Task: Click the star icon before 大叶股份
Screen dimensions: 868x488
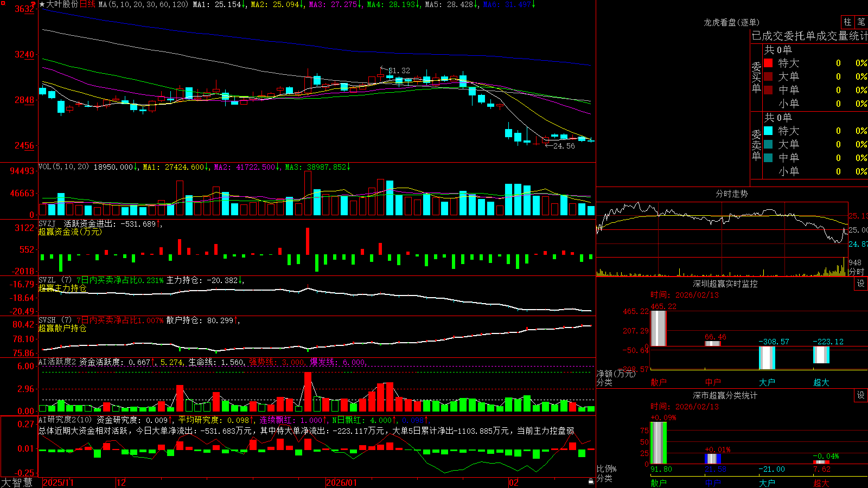Action: coord(42,4)
